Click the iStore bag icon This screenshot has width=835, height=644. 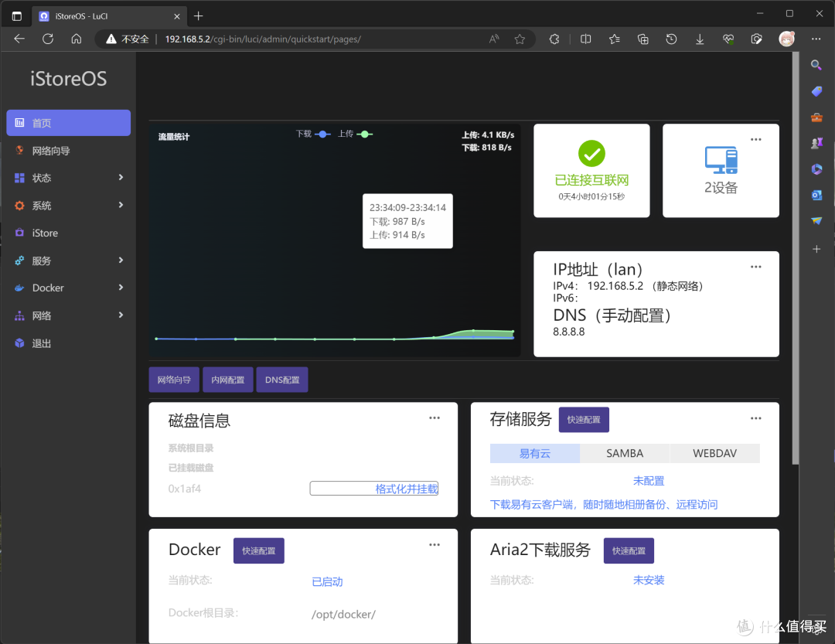19,233
